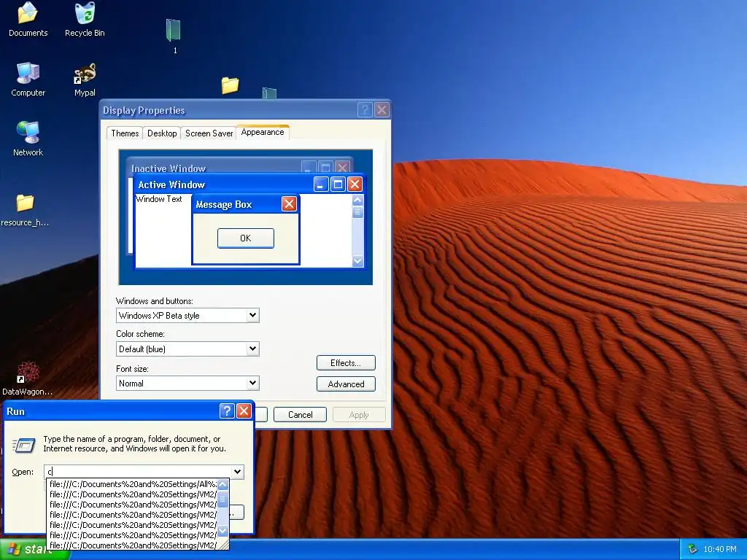Select the Mypal browser shortcut icon
This screenshot has height=560, width=747.
(85, 79)
